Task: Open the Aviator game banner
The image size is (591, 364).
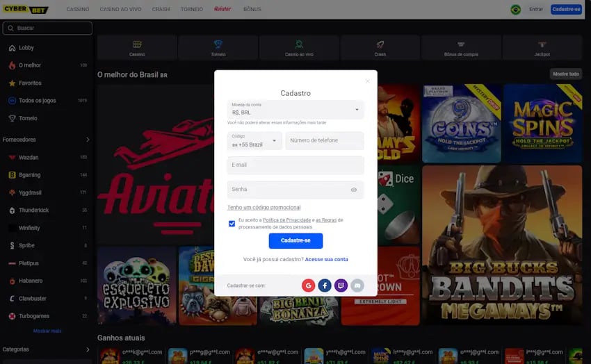Action: 156,165
